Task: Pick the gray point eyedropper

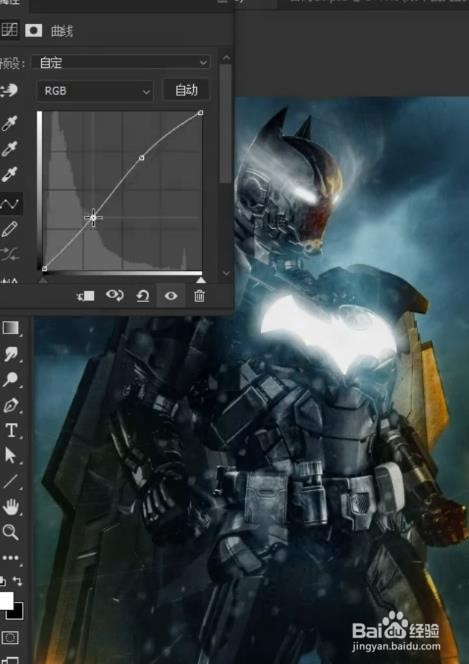Action: pyautogui.click(x=10, y=149)
